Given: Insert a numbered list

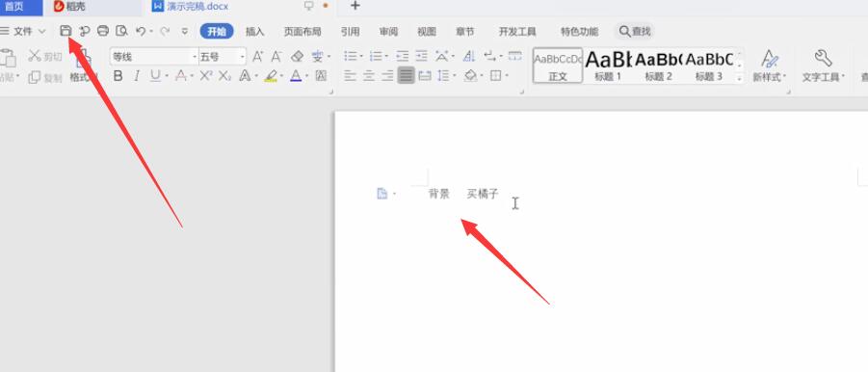Looking at the screenshot, I should [376, 56].
